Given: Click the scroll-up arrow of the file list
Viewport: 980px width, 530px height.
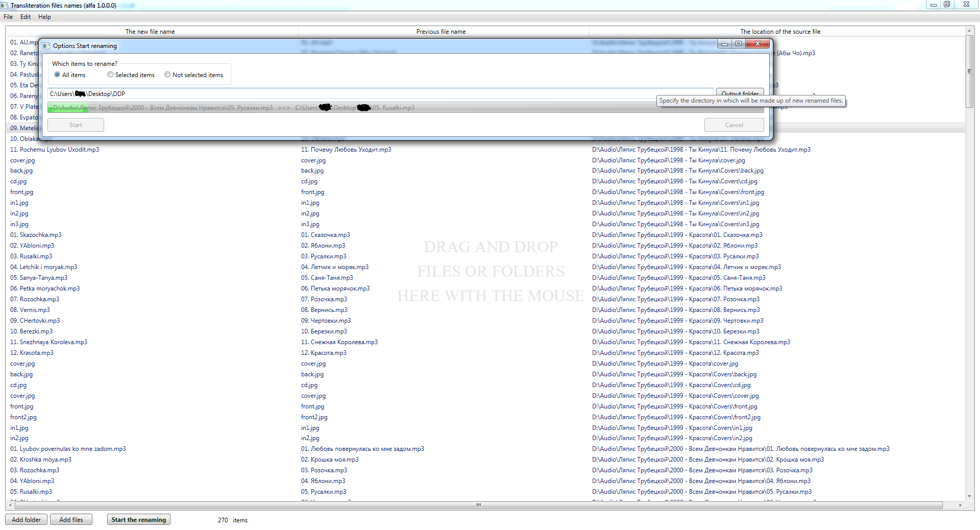Looking at the screenshot, I should click(969, 31).
